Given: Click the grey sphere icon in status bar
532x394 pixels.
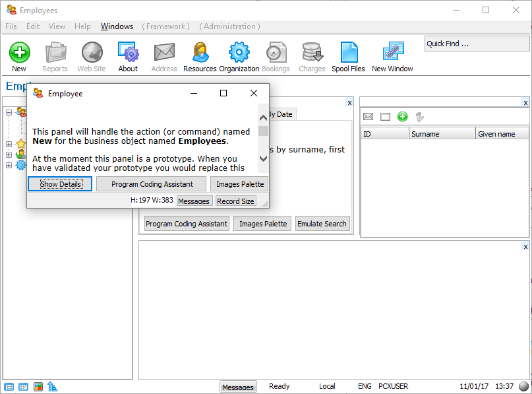Looking at the screenshot, I should point(524,386).
